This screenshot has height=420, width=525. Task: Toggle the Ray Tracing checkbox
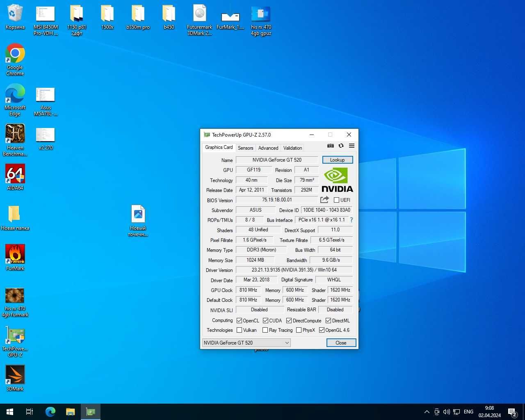pos(265,330)
